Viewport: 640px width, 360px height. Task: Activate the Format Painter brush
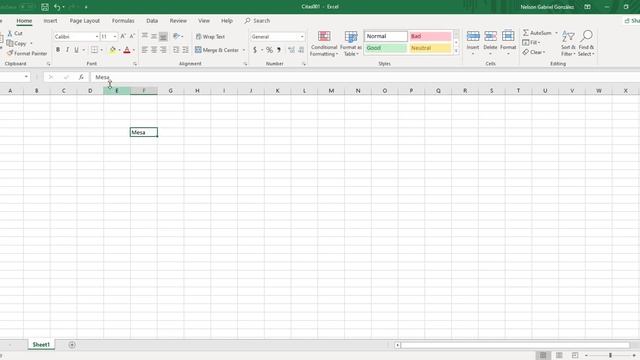pos(10,53)
